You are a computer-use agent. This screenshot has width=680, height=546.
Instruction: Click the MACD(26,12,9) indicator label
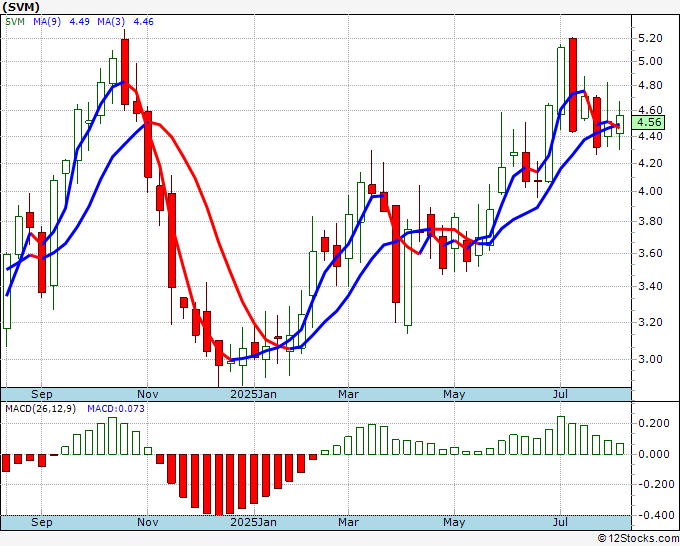tap(40, 409)
